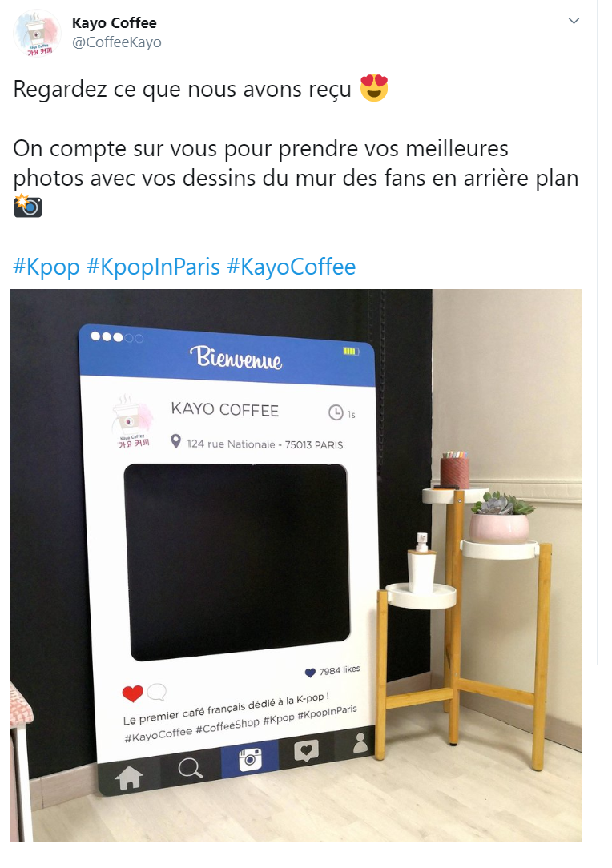The height and width of the screenshot is (868, 612).
Task: Click the Bienvenue header on the frame
Action: point(236,357)
